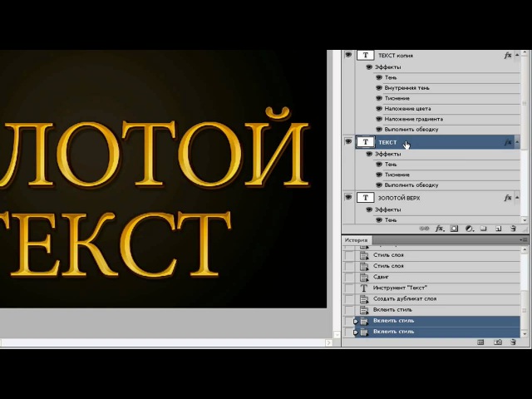This screenshot has height=399, width=532.
Task: Hide the Наложение цвета effect
Action: coord(379,109)
